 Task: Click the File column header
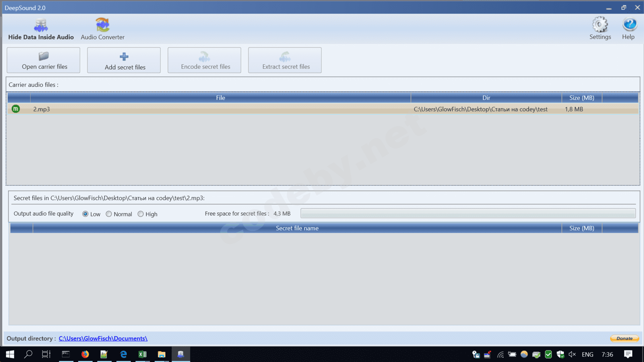[x=221, y=98]
